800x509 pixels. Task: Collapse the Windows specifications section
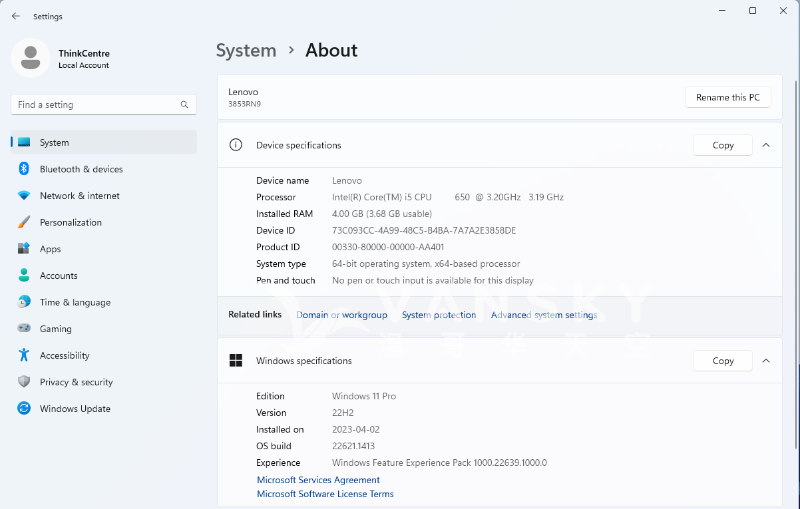pyautogui.click(x=766, y=361)
